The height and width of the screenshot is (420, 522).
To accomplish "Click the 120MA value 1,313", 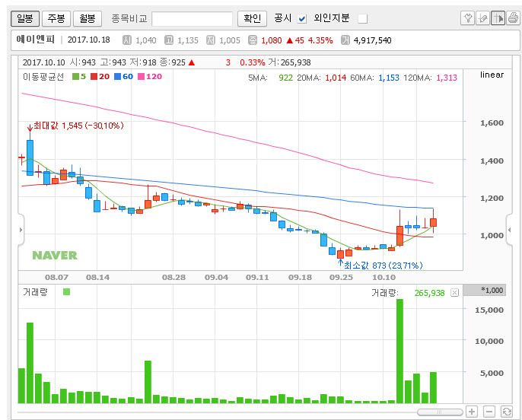I will (x=447, y=78).
